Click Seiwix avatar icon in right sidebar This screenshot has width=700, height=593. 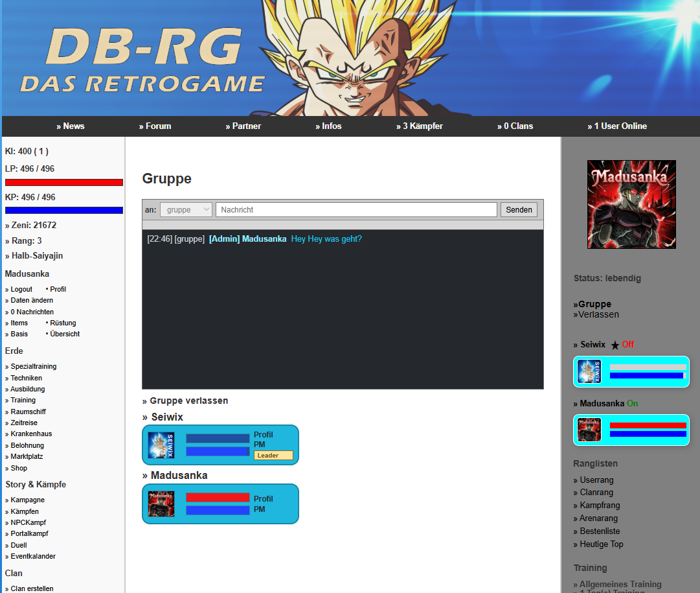(589, 371)
